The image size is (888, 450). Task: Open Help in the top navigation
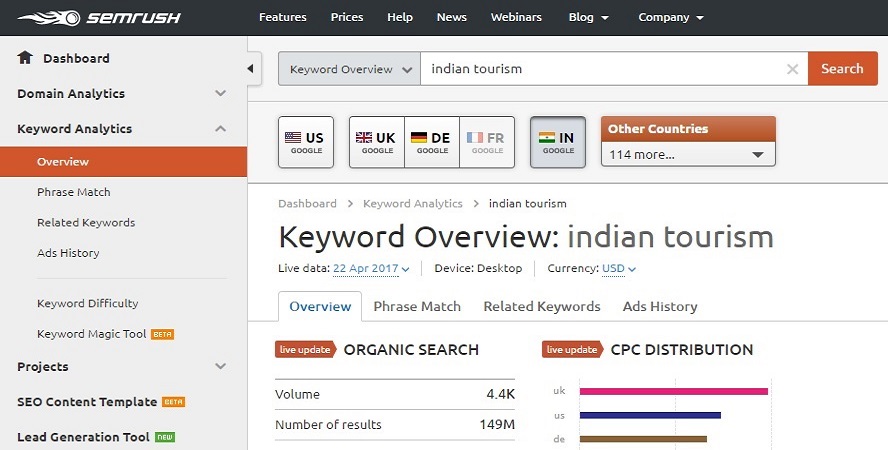coord(400,18)
